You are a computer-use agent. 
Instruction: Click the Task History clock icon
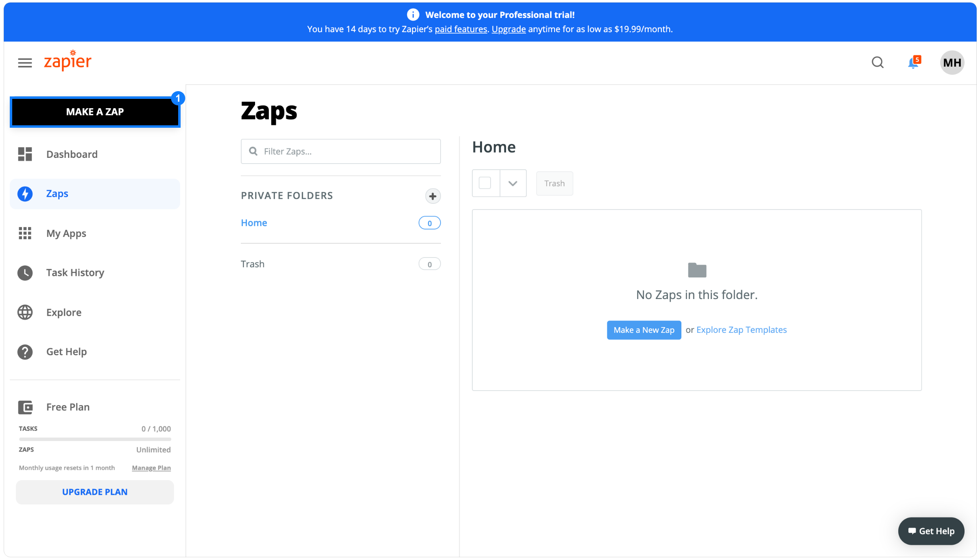25,273
